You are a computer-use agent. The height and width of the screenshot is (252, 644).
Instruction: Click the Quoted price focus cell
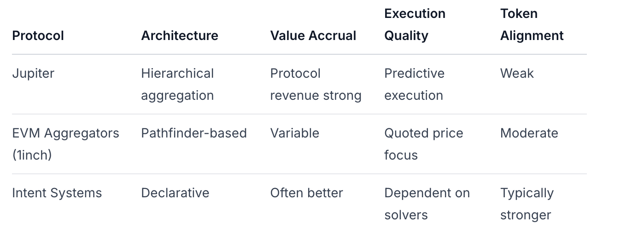(x=423, y=144)
